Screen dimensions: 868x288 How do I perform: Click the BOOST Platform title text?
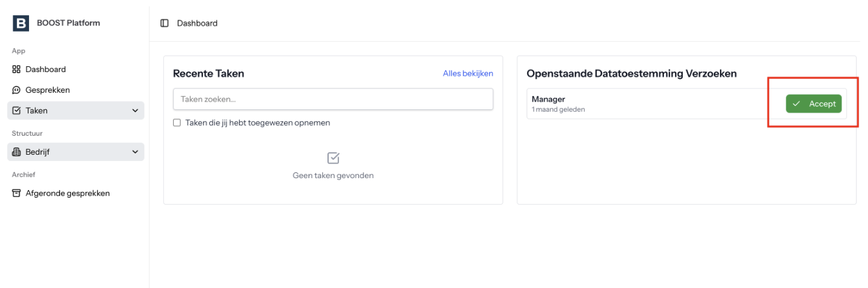[68, 23]
